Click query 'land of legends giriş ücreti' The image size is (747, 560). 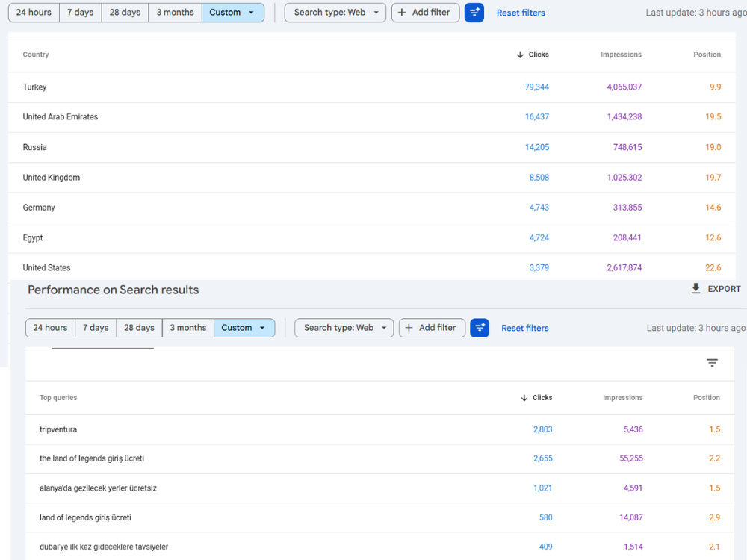click(379, 517)
